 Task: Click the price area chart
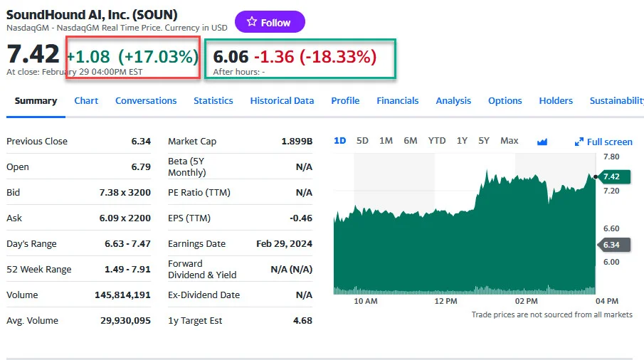(465, 224)
